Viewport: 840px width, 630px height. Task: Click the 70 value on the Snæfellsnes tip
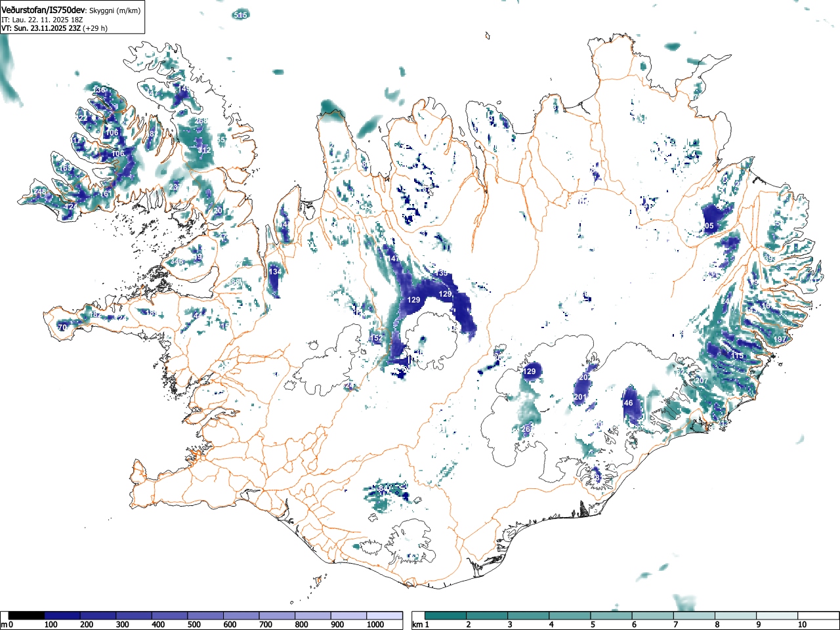pos(62,327)
